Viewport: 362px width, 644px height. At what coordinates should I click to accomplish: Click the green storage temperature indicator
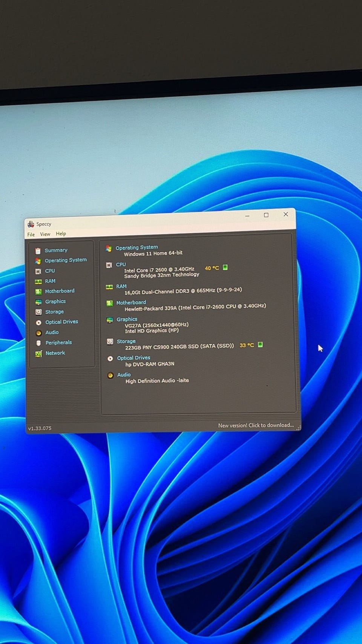[260, 344]
